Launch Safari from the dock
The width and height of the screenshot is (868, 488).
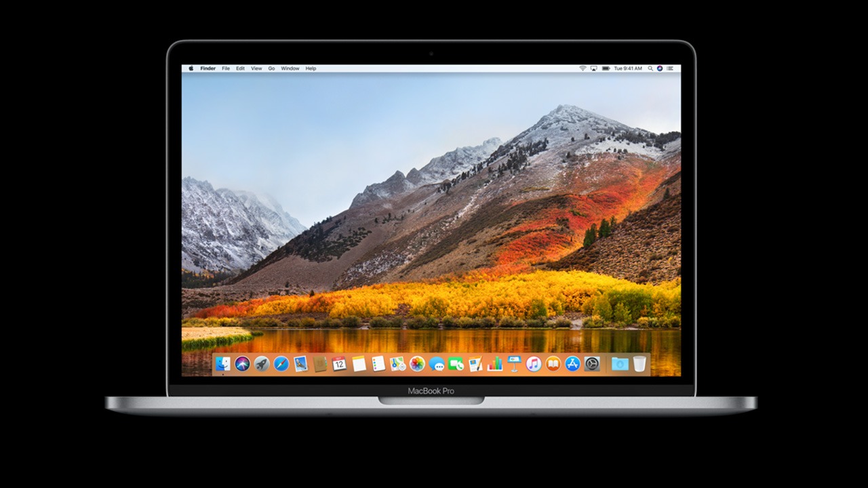(281, 364)
